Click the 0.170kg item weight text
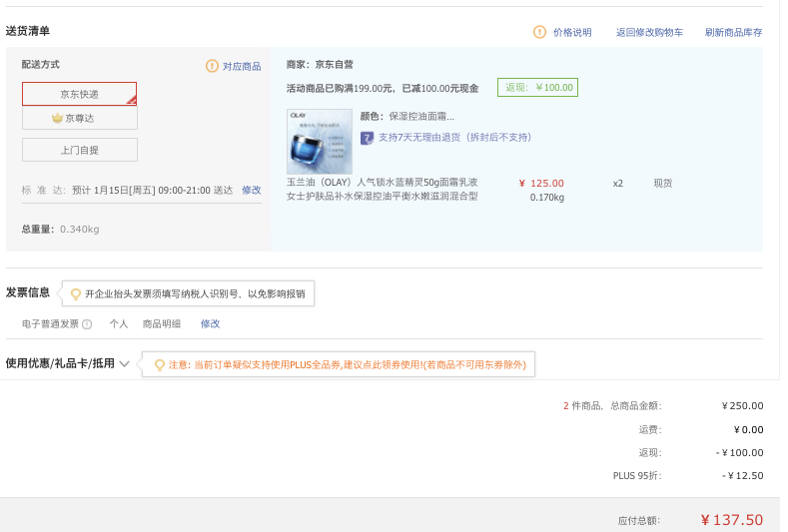788x532 pixels. pos(546,198)
